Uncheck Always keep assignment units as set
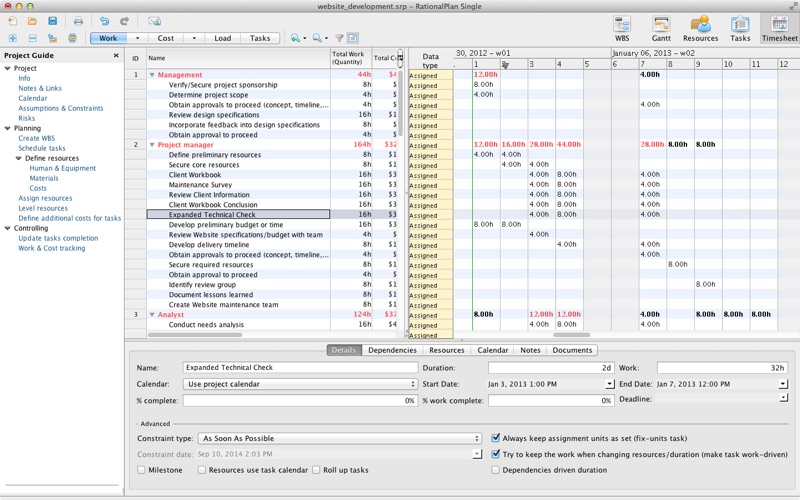Viewport: 800px width, 500px height. [497, 437]
